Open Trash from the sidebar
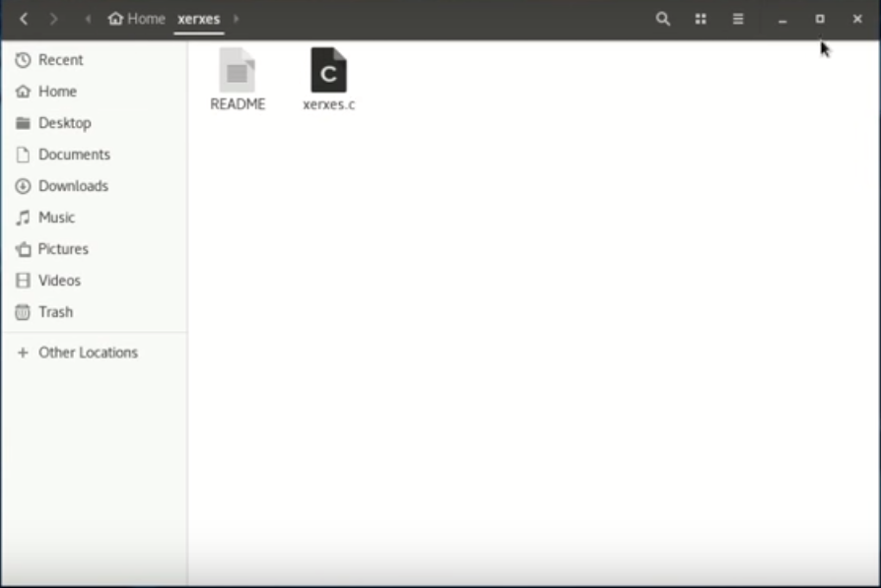 click(55, 312)
